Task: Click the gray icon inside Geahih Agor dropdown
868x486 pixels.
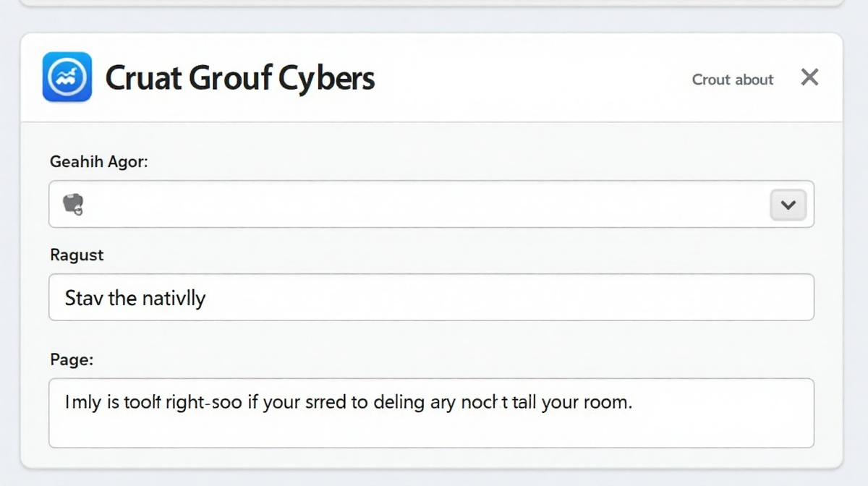Action: pos(73,205)
